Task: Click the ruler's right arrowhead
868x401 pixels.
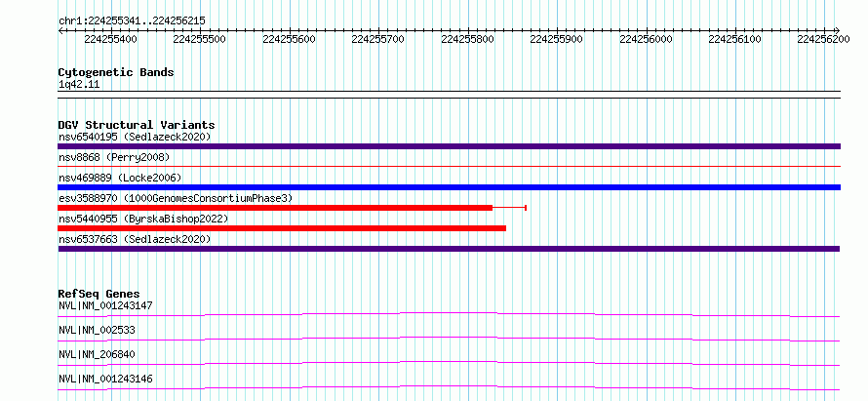Action: tap(838, 30)
